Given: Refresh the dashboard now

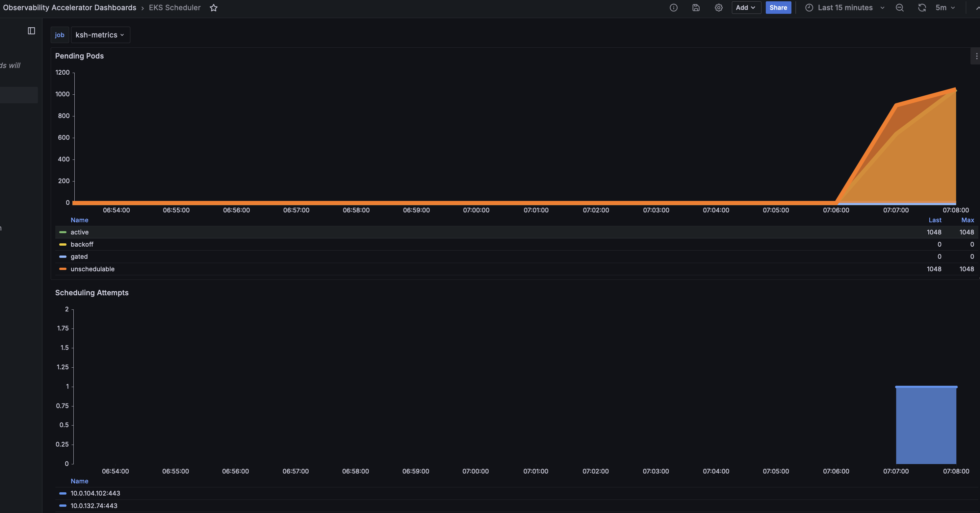Looking at the screenshot, I should (922, 8).
